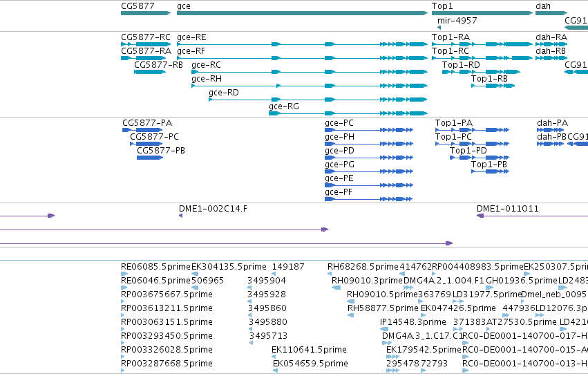
Task: Select Top1-RA transcript
Action: click(482, 44)
